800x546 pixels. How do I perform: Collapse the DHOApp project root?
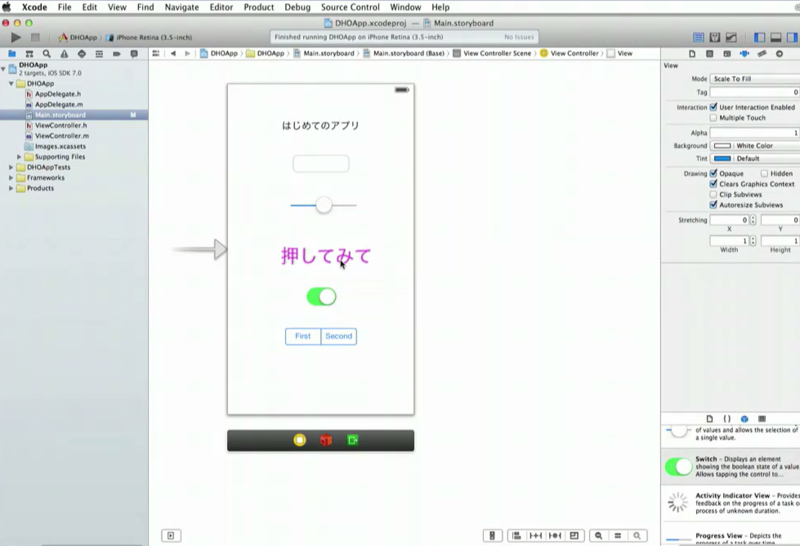[x=4, y=68]
